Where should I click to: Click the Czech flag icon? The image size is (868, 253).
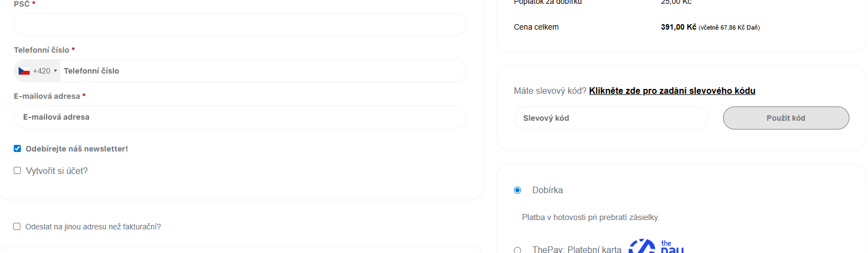click(24, 71)
